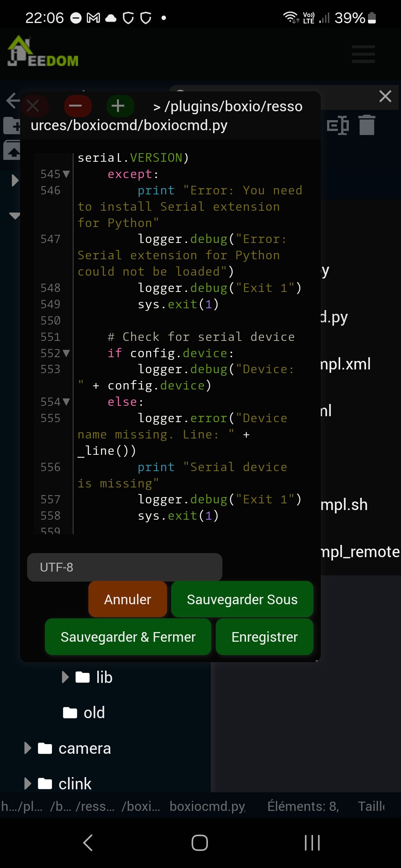Tap Android recent apps button
This screenshot has width=401, height=868.
pyautogui.click(x=312, y=843)
